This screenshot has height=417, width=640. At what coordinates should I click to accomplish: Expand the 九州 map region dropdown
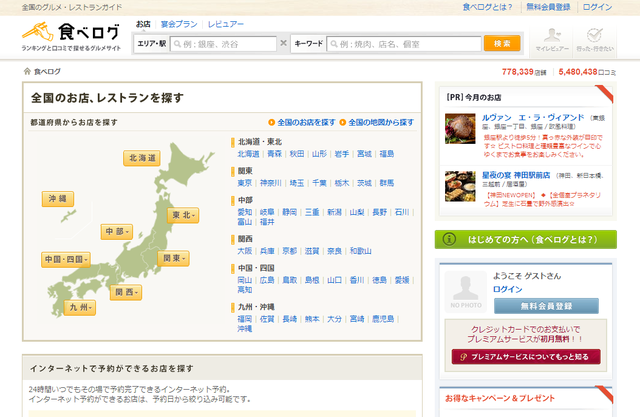pyautogui.click(x=80, y=308)
